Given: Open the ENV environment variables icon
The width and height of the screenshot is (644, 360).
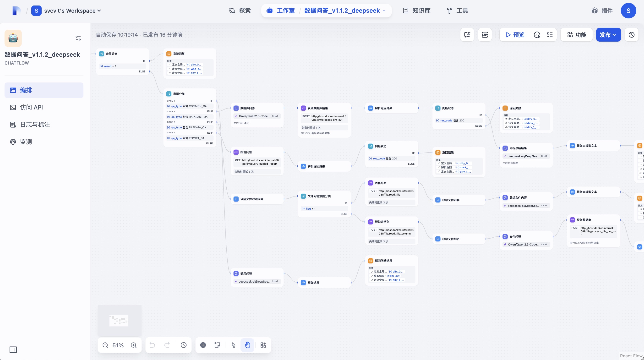Looking at the screenshot, I should pyautogui.click(x=485, y=35).
